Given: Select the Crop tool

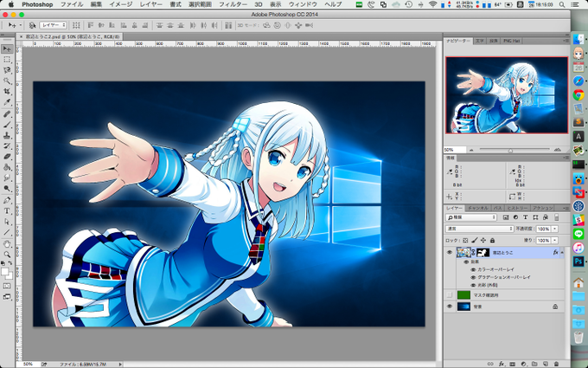Looking at the screenshot, I should tap(7, 91).
